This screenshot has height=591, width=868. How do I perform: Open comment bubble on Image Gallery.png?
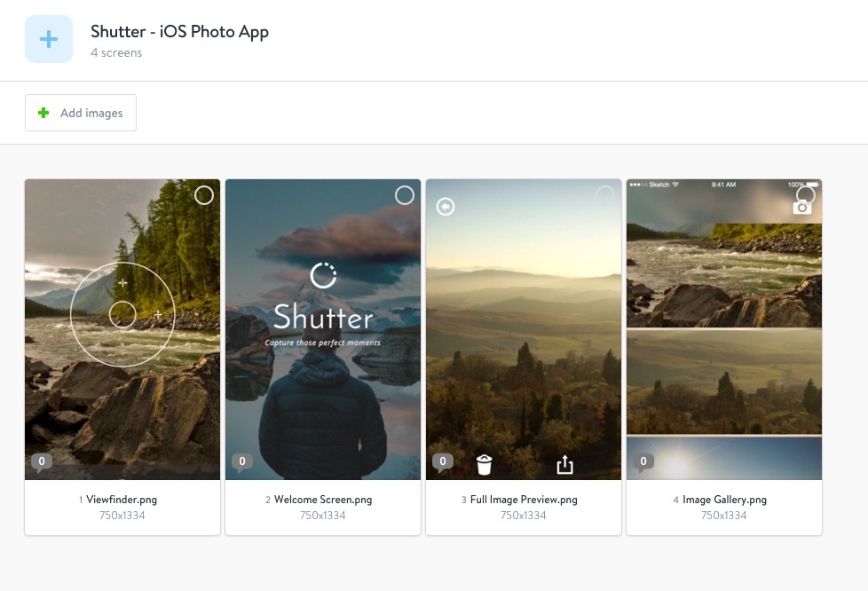tap(643, 461)
